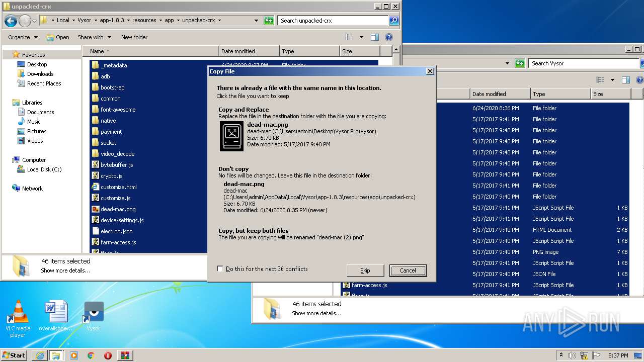
Task: Change view icon in unpacked-crx toolbar
Action: click(349, 37)
